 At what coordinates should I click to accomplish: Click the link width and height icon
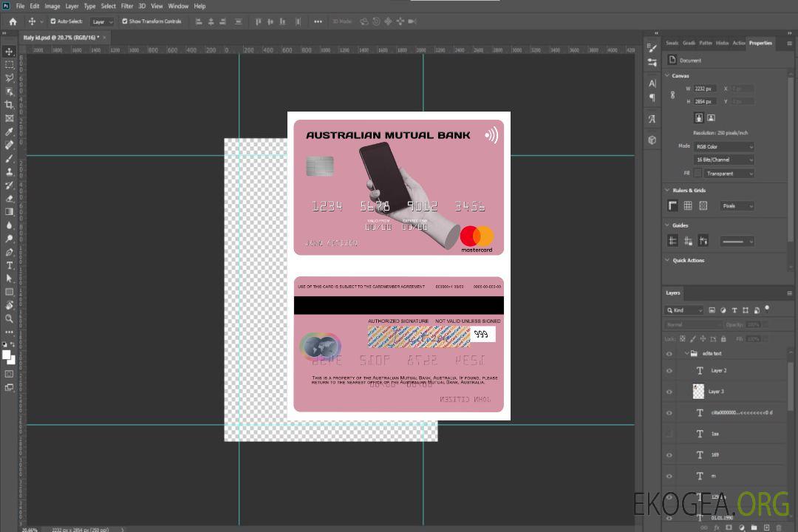(673, 95)
